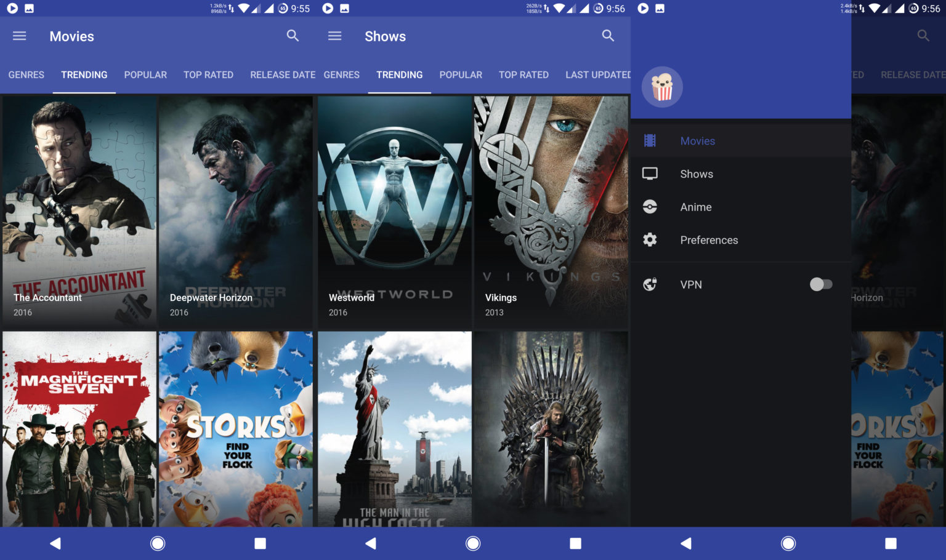Select the TV screen icon for Shows
946x560 pixels.
650,174
